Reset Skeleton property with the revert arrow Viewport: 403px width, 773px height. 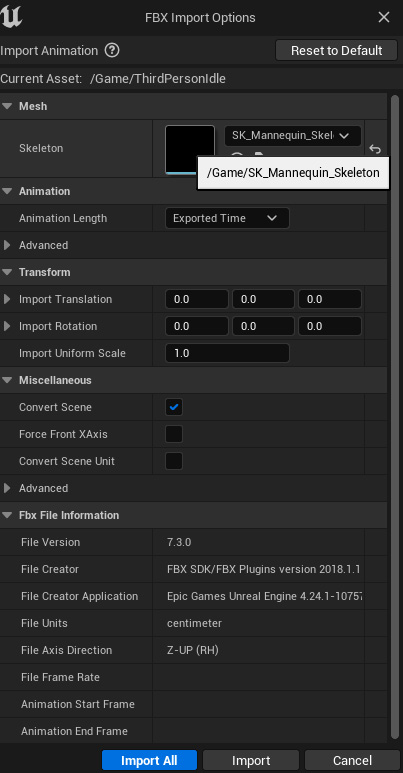coord(375,148)
